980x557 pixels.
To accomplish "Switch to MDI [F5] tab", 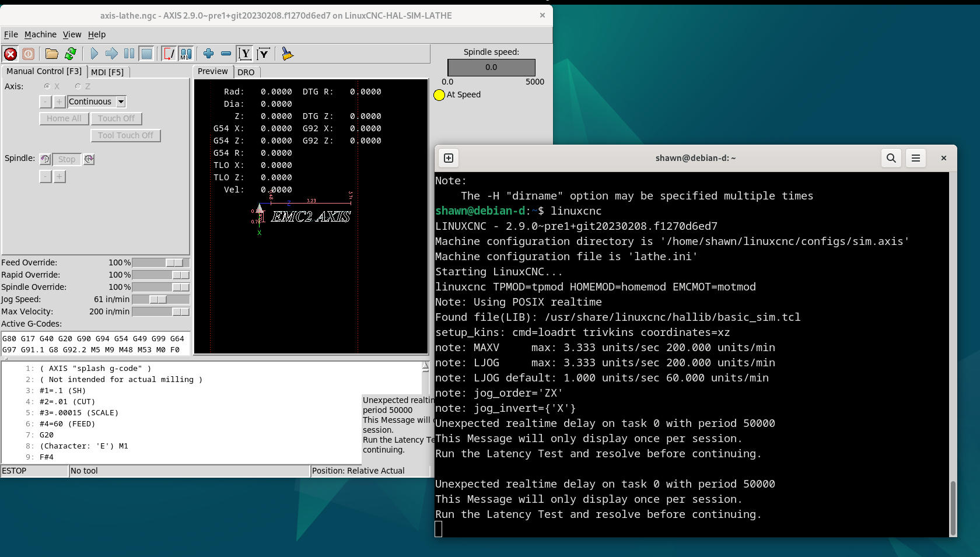I will click(108, 72).
